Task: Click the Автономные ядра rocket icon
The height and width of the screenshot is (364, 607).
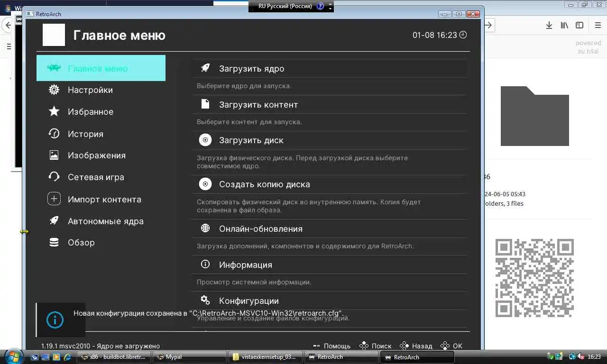Action: pos(54,221)
